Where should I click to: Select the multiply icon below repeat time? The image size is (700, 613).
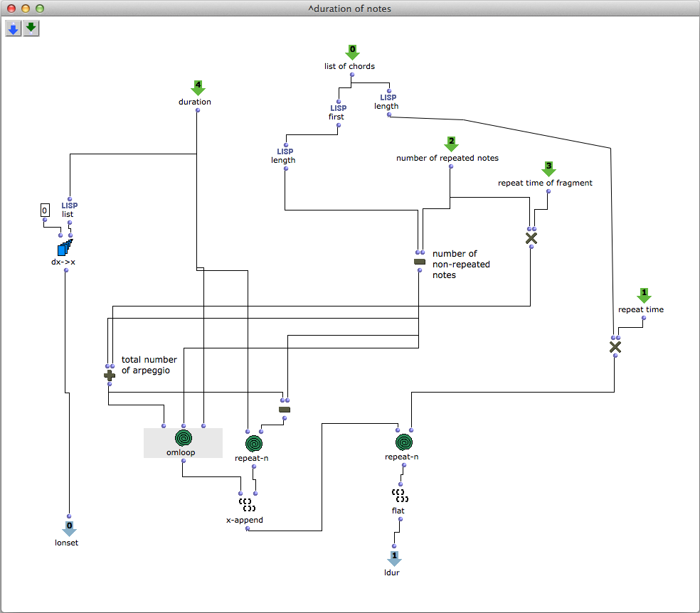tap(615, 347)
